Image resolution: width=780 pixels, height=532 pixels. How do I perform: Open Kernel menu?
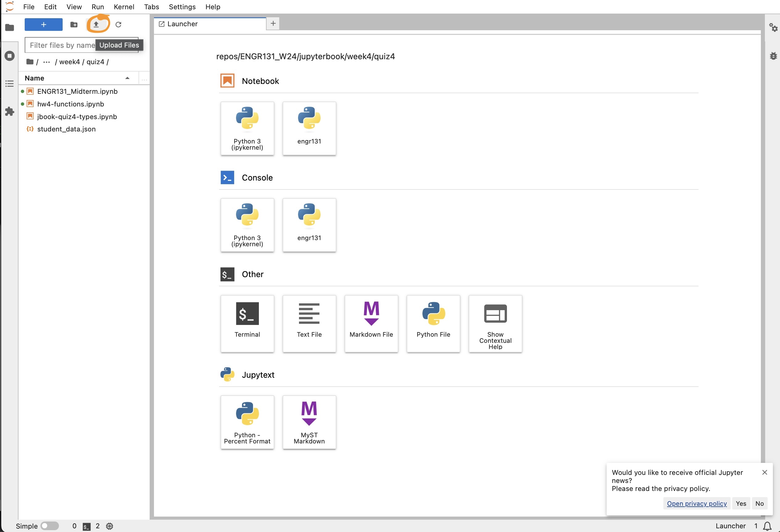124,7
